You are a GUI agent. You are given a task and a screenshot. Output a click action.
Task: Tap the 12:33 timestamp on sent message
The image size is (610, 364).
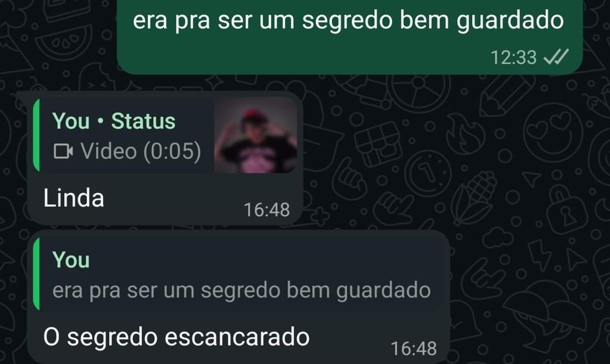(514, 57)
